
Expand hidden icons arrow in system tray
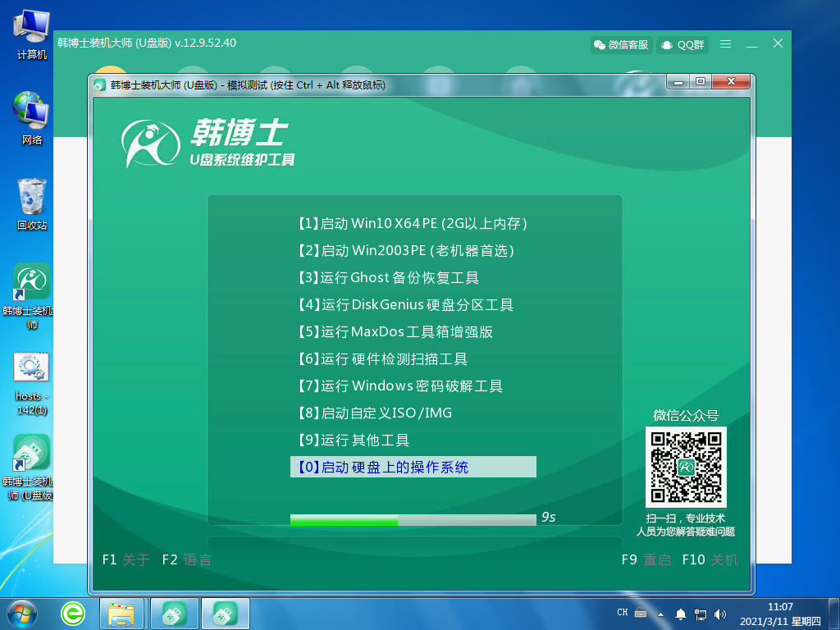pos(661,613)
